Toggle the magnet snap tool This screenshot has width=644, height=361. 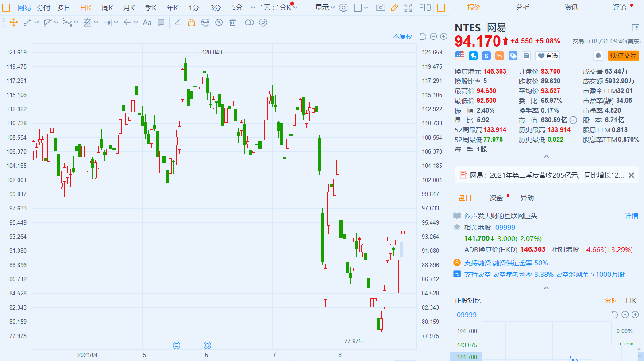pos(191,23)
